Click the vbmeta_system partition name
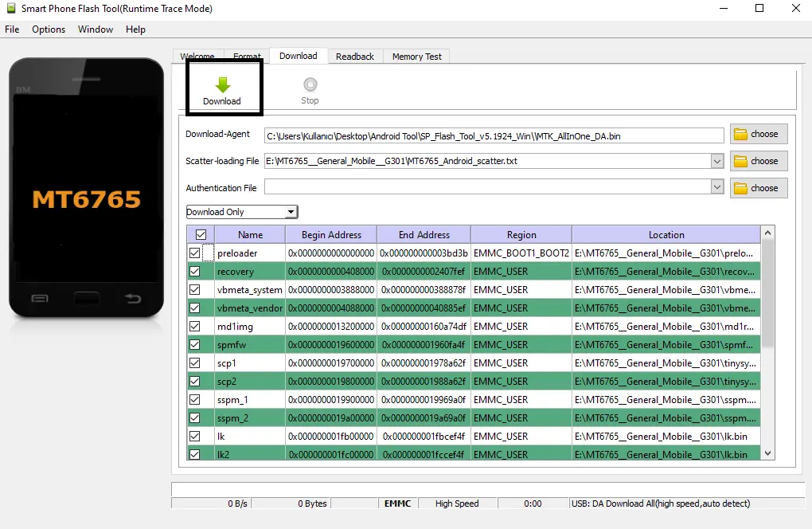This screenshot has height=529, width=812. (250, 290)
